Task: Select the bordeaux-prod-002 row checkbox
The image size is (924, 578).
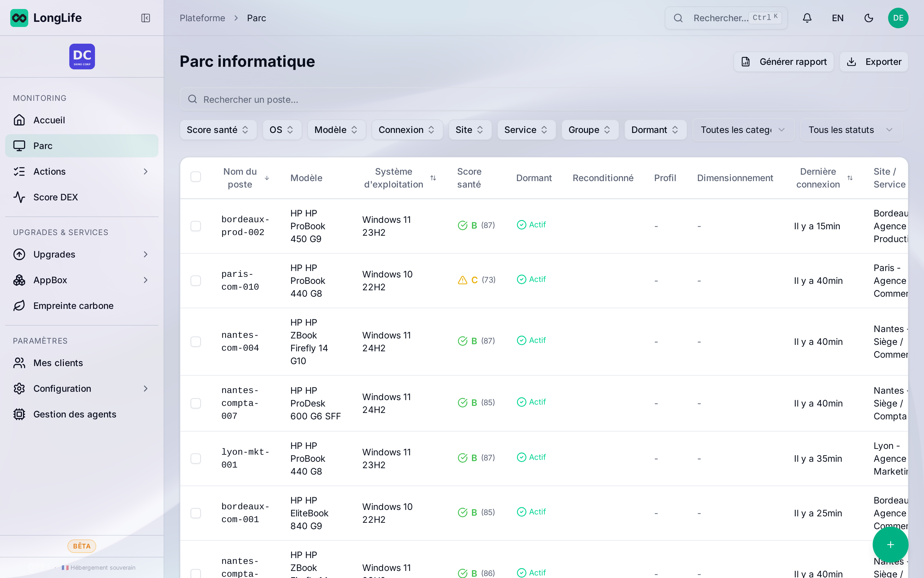Action: 195,226
